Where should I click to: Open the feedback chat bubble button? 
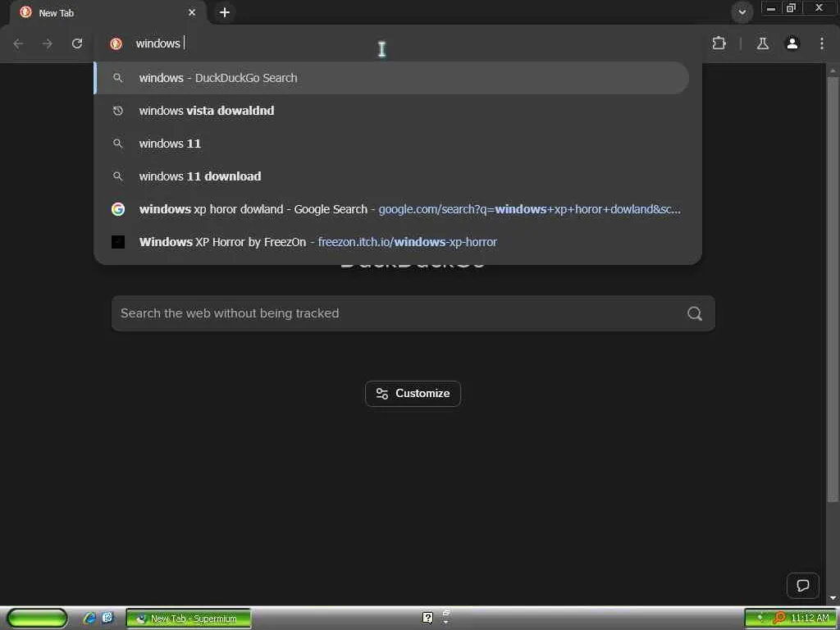coord(802,586)
